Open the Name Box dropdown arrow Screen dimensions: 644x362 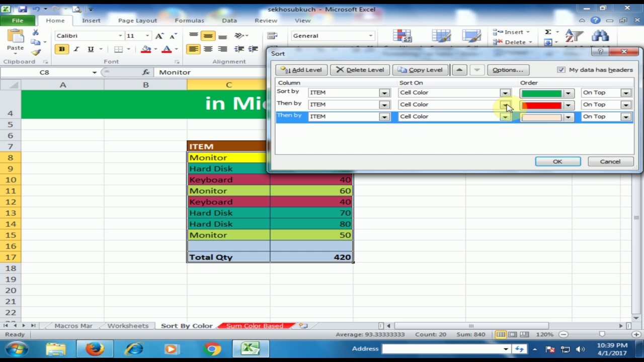click(x=94, y=72)
